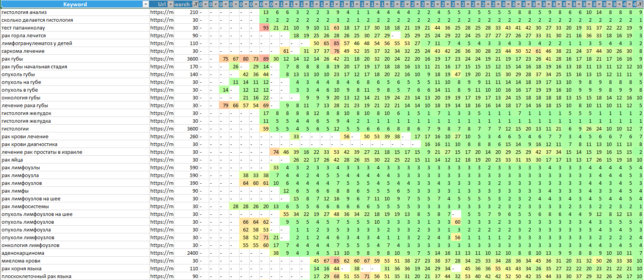Expand the Url column filter dropdown
The height and width of the screenshot is (280, 644).
point(170,4)
